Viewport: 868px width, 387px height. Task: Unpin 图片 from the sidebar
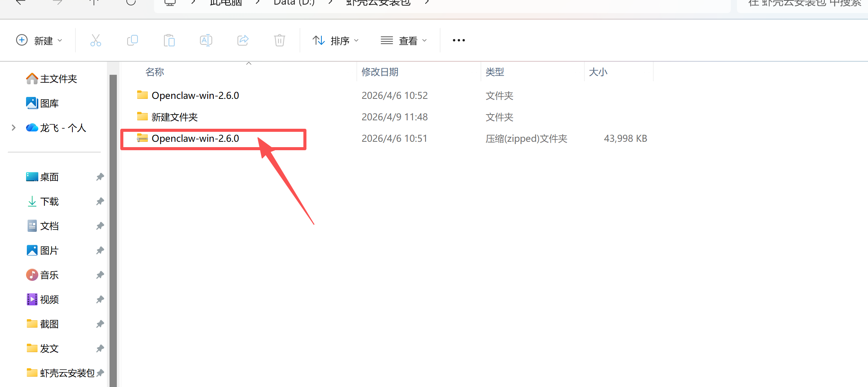click(100, 250)
